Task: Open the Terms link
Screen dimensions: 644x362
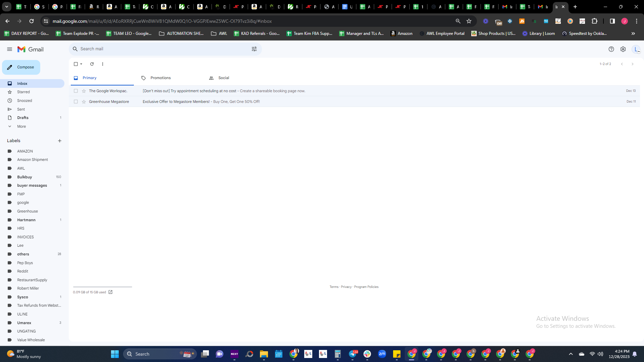Action: tap(334, 287)
